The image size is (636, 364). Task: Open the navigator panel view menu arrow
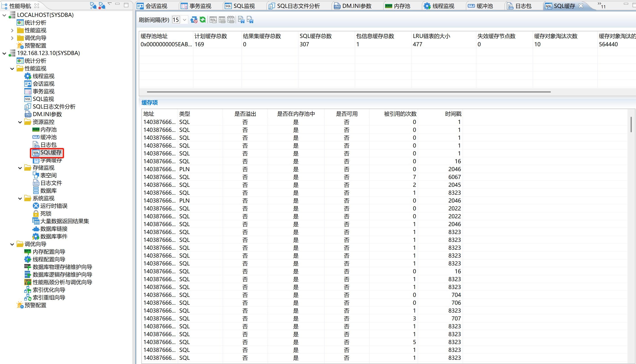coord(110,4)
